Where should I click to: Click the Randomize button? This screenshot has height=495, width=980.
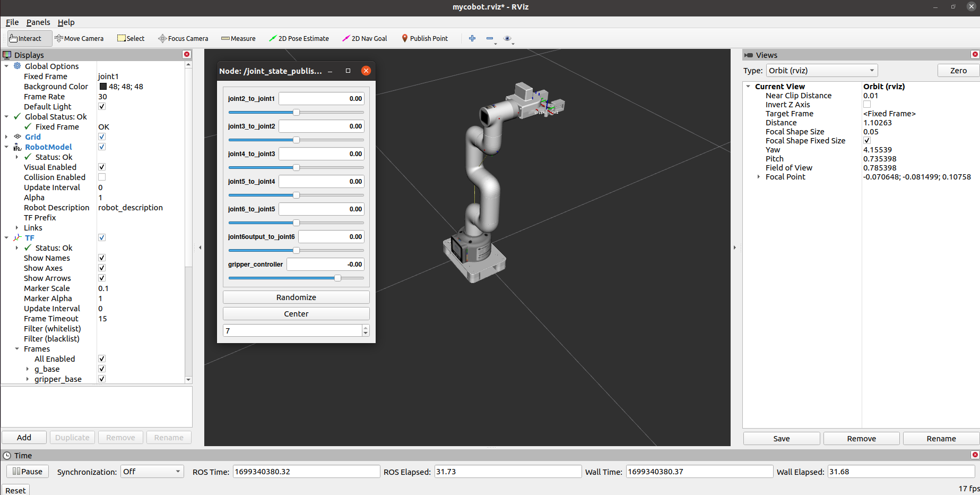coord(296,297)
